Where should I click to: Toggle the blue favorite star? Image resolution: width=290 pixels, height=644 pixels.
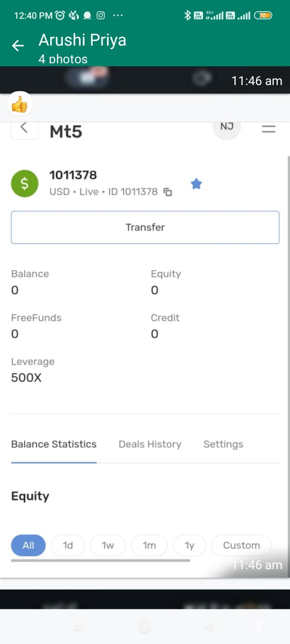(x=196, y=184)
